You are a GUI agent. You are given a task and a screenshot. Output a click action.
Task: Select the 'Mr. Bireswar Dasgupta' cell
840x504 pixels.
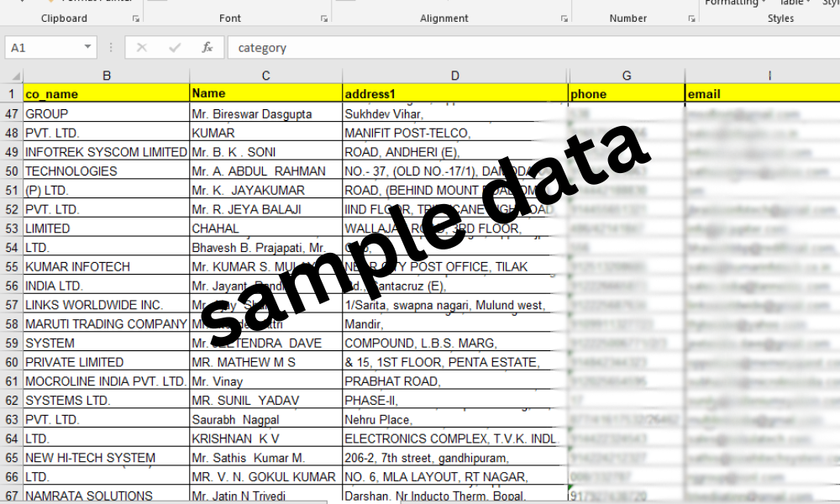[266, 113]
